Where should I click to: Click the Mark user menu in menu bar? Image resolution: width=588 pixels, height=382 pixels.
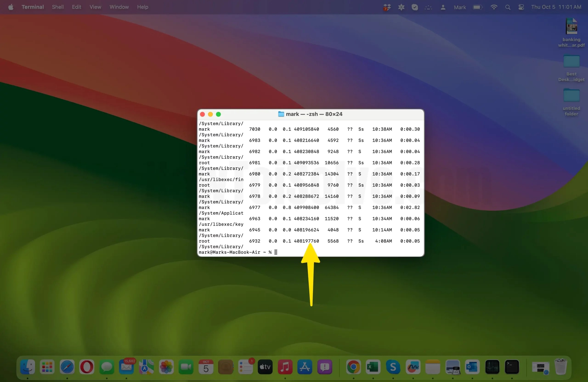[x=459, y=7]
